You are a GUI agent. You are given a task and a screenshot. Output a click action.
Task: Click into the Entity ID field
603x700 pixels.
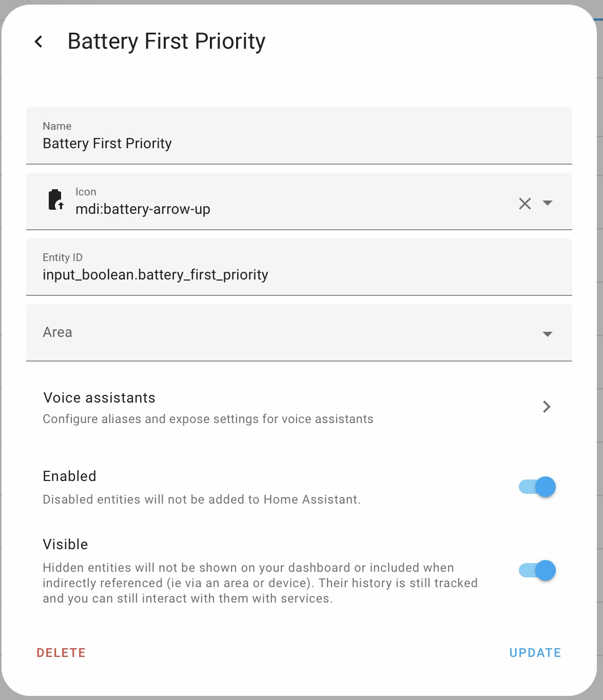(x=299, y=274)
